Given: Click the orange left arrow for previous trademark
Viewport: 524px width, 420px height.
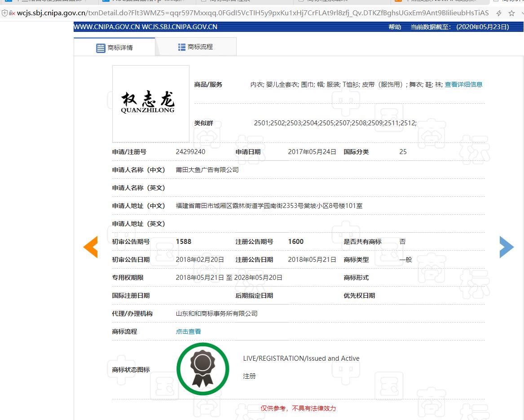Looking at the screenshot, I should click(x=91, y=247).
